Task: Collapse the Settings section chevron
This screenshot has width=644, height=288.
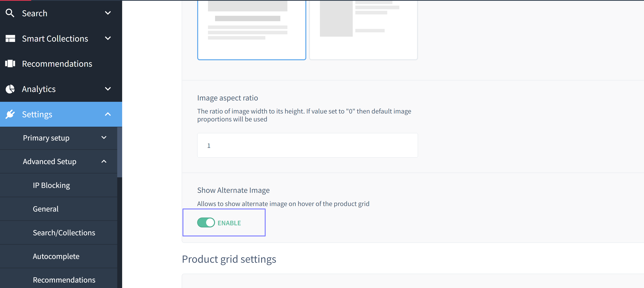Action: (x=108, y=114)
